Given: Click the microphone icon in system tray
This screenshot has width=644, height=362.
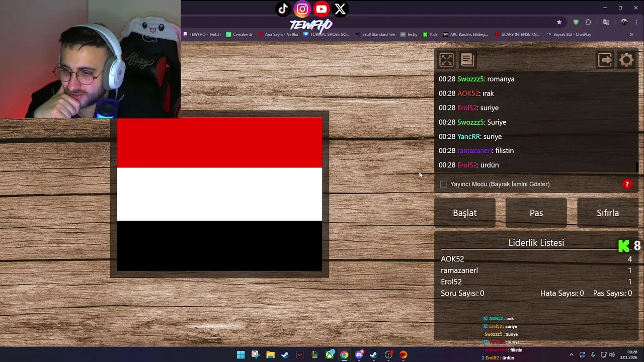Looking at the screenshot, I should click(593, 354).
